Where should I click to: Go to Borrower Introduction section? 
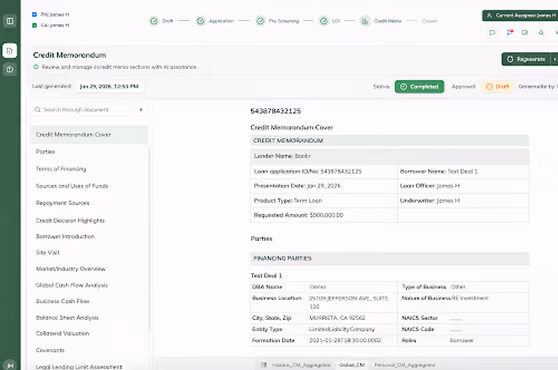point(65,236)
